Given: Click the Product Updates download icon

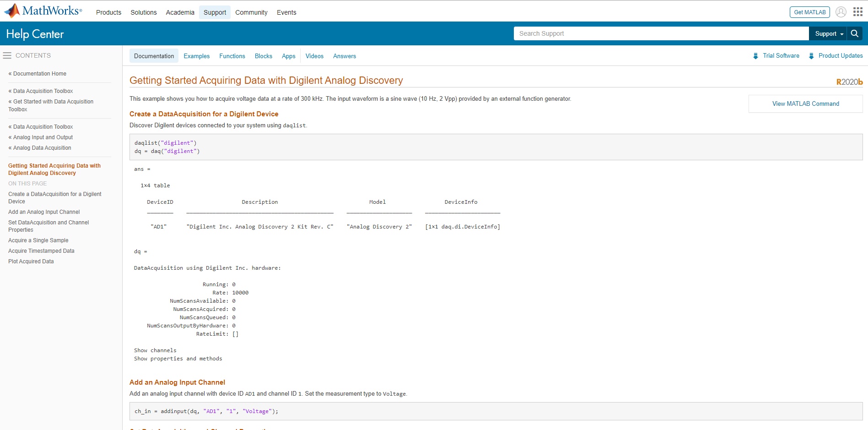Looking at the screenshot, I should pos(811,56).
